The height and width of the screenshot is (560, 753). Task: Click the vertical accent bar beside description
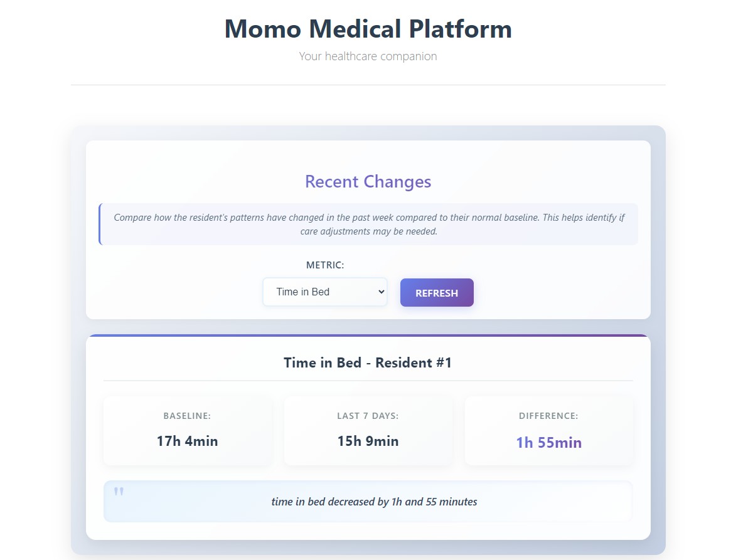click(x=100, y=225)
